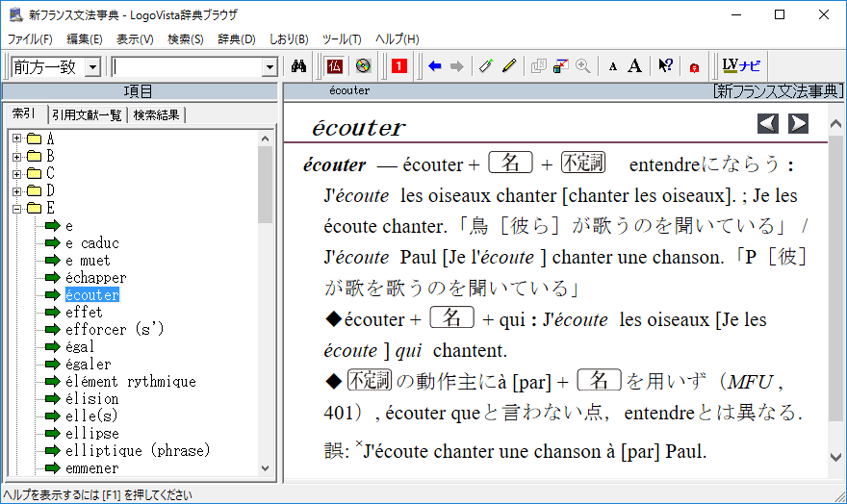Open the 表示(V) menu

click(x=135, y=38)
